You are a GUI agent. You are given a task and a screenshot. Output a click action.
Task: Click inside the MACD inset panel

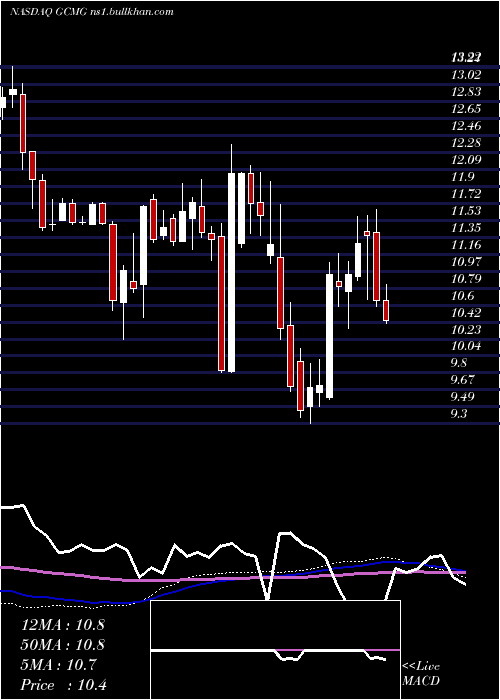[x=275, y=650]
